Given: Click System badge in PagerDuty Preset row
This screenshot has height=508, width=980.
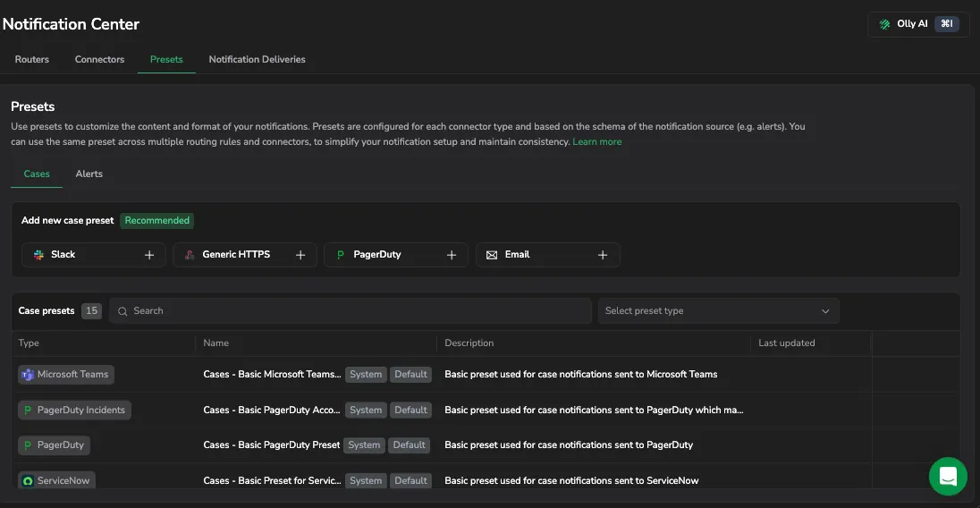Looking at the screenshot, I should tap(364, 444).
